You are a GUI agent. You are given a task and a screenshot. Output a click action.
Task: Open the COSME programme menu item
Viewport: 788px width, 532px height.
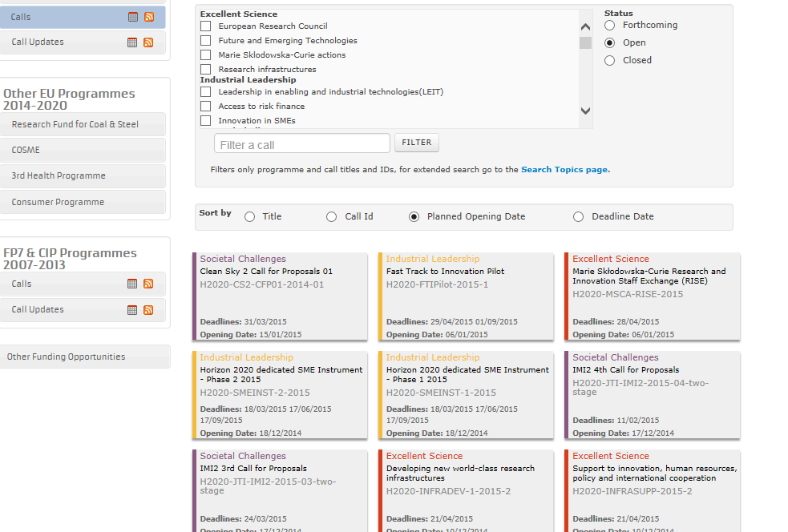tap(83, 150)
